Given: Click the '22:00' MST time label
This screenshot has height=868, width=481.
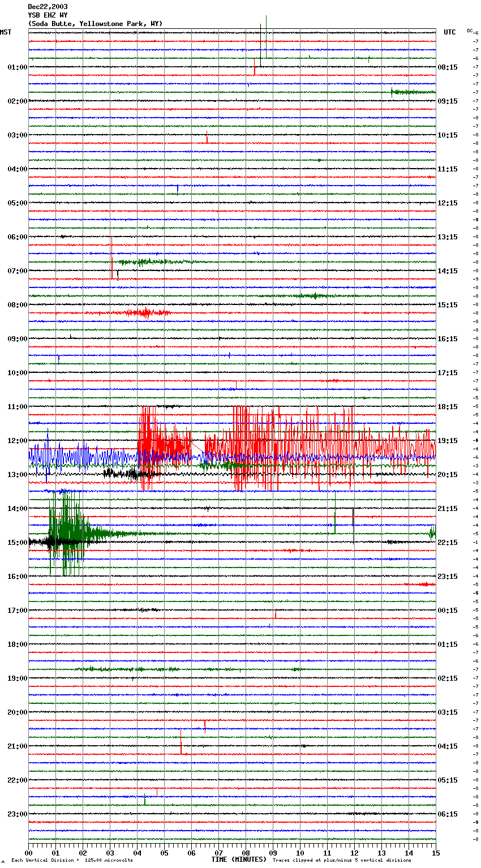Looking at the screenshot, I should tap(18, 780).
